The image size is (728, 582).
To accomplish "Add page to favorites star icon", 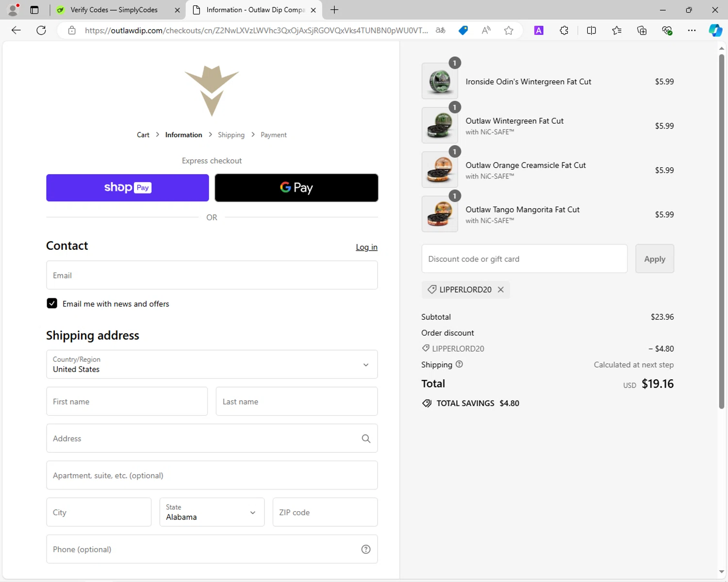I will click(x=509, y=31).
